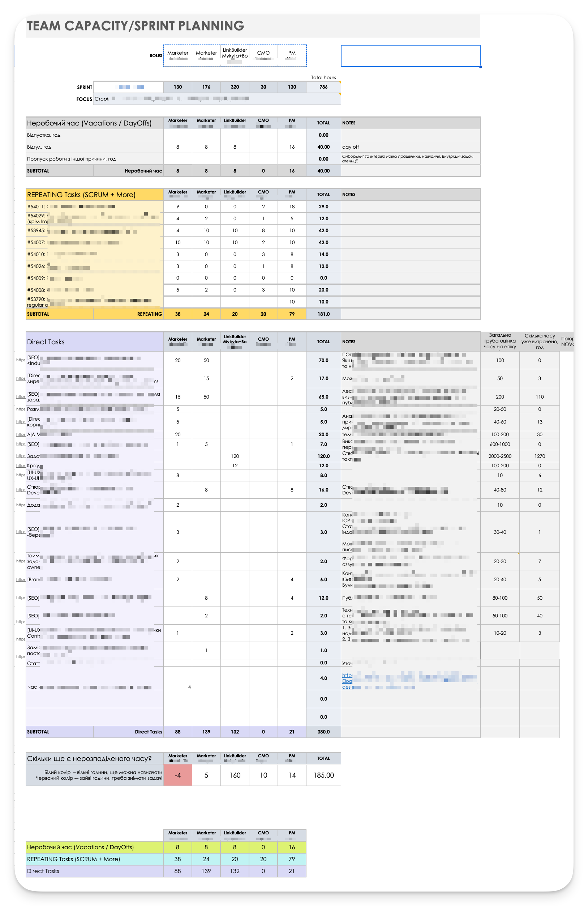Screen dimensions: 588x906
Task: Select task #54007 row label
Action: 94,242
